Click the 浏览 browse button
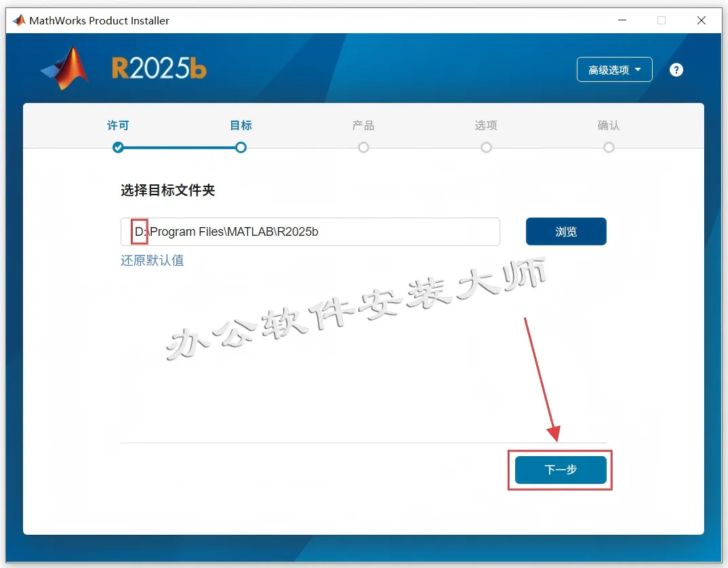The width and height of the screenshot is (728, 568). (566, 231)
